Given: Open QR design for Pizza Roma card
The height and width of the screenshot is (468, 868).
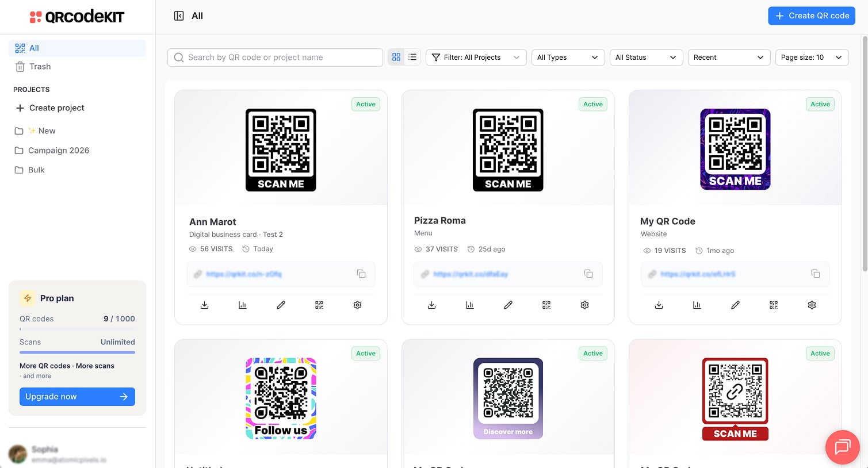Looking at the screenshot, I should pyautogui.click(x=546, y=305).
